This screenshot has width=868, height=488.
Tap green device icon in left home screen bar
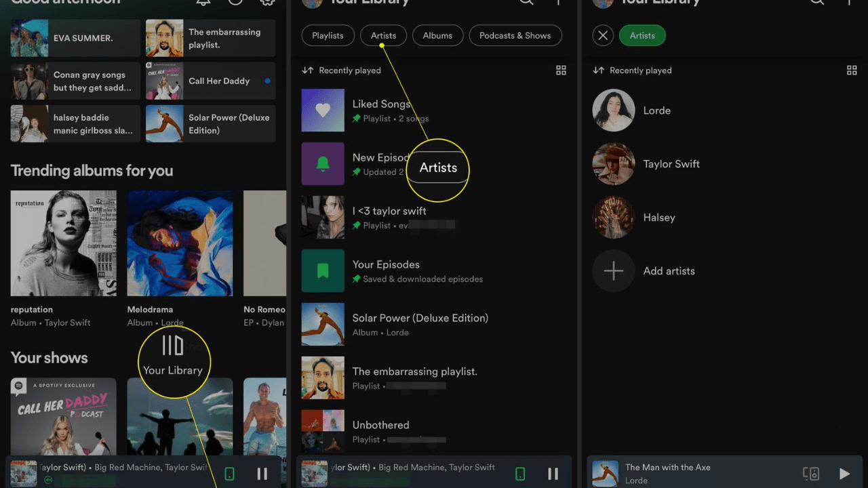(x=229, y=474)
